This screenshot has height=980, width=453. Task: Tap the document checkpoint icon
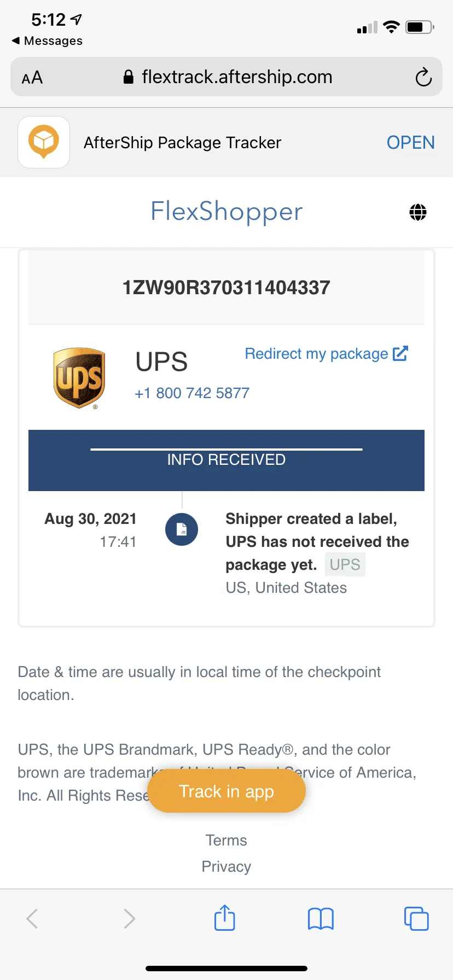(x=182, y=529)
